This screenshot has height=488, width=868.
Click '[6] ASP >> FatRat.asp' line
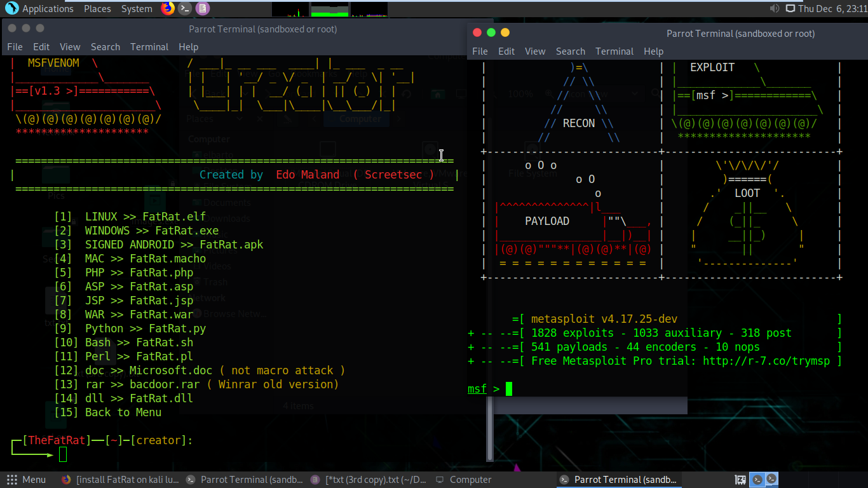click(123, 287)
